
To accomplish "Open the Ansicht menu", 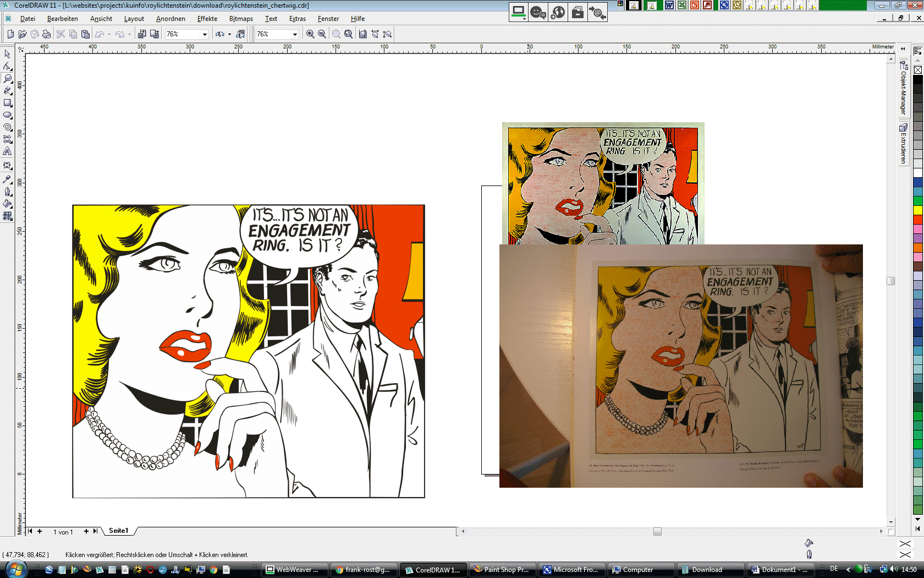I will pyautogui.click(x=101, y=19).
